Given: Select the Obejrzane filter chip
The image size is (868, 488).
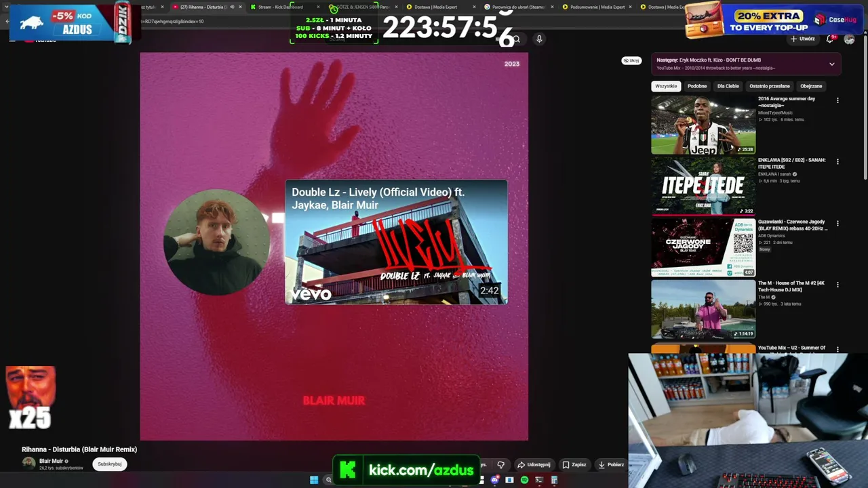Looking at the screenshot, I should pos(811,86).
